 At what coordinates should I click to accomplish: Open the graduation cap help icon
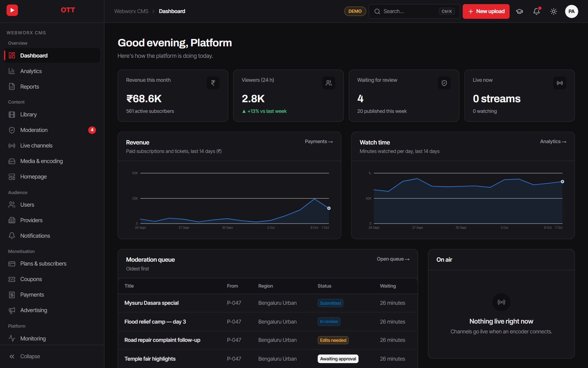coord(519,11)
